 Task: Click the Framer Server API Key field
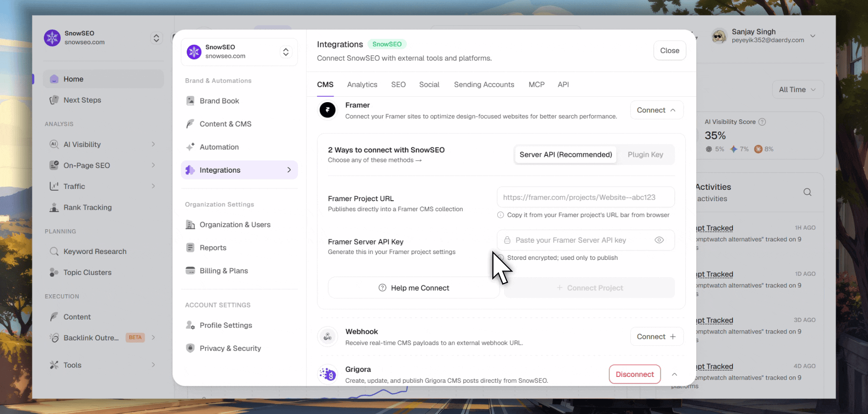pyautogui.click(x=586, y=240)
